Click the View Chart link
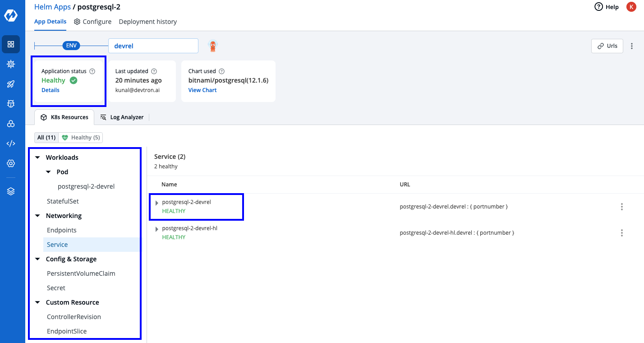Screen dimensions: 644x343 202,90
